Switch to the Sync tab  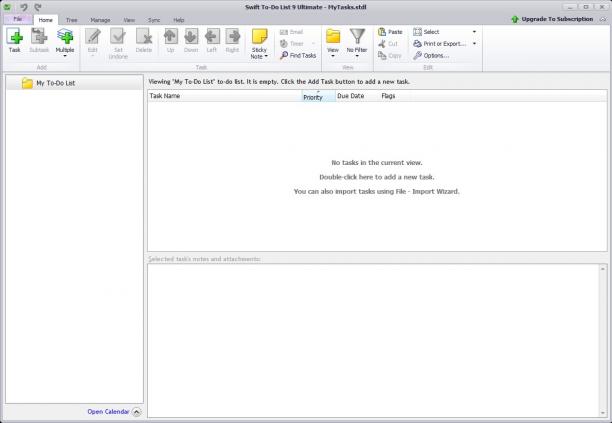(x=154, y=20)
